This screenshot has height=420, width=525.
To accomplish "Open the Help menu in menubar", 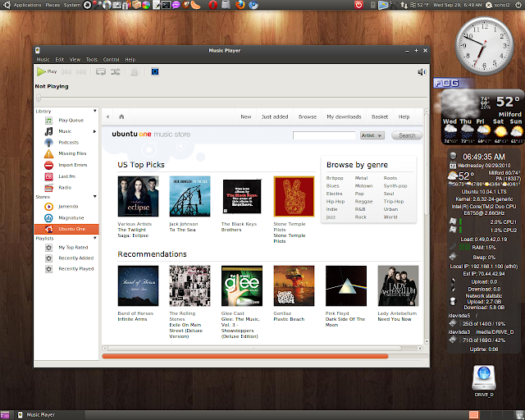I will pos(130,59).
